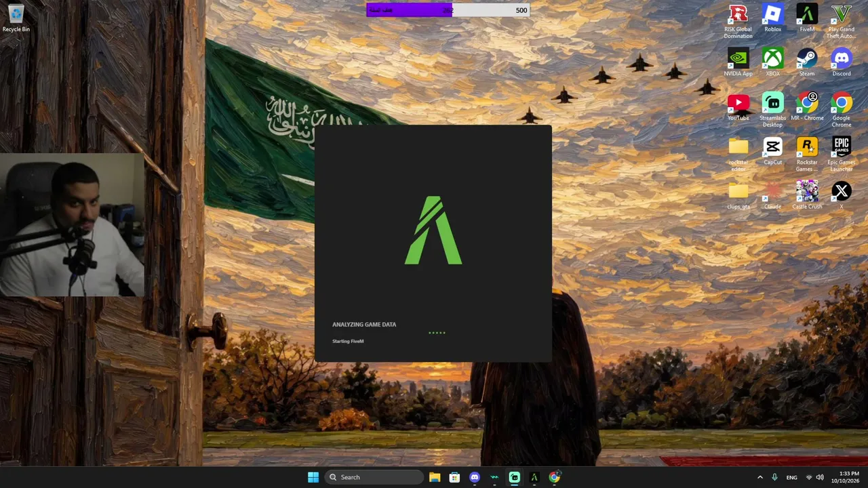Click the webcam overlay thumbnail
The width and height of the screenshot is (868, 488).
coord(72,225)
